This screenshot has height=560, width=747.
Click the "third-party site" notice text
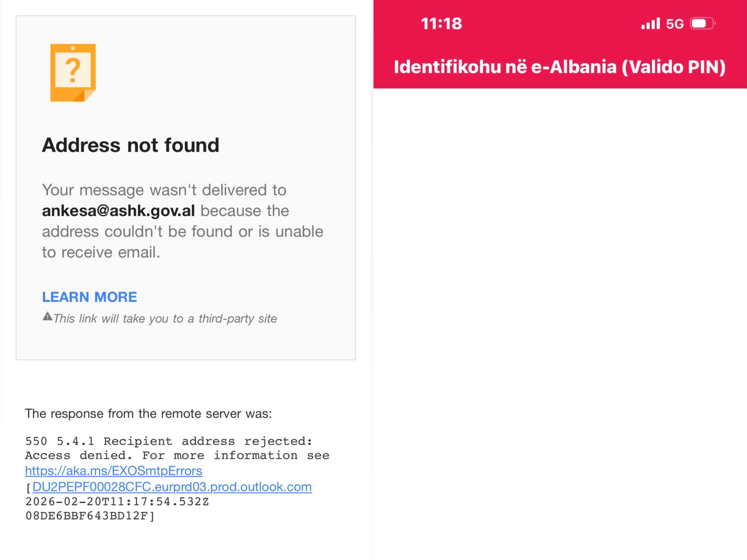pyautogui.click(x=165, y=319)
